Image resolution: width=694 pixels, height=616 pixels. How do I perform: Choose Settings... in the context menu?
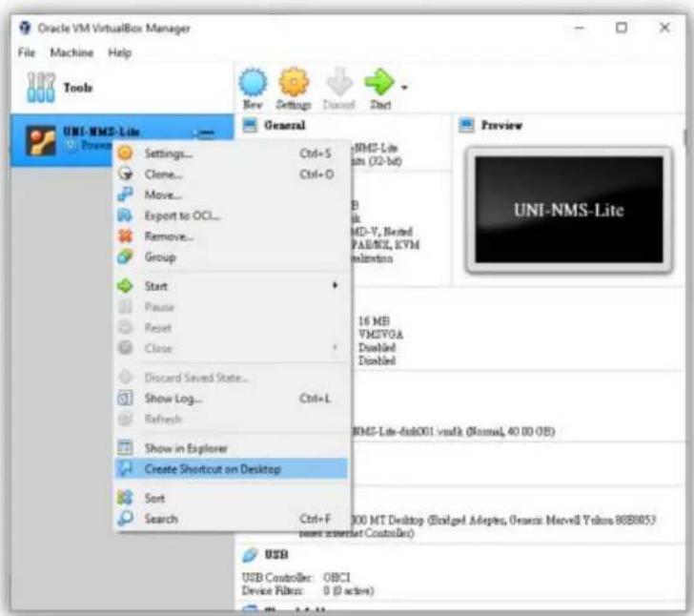[230, 154]
